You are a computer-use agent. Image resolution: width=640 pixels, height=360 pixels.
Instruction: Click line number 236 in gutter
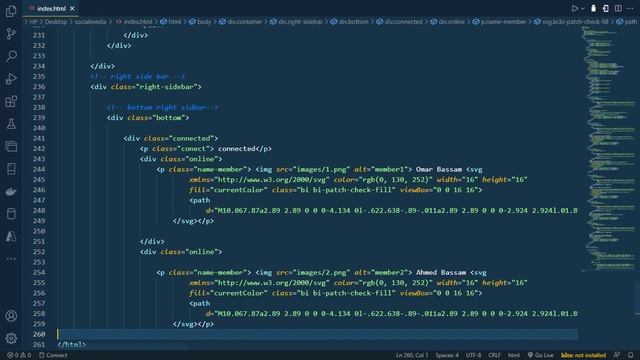coord(39,87)
